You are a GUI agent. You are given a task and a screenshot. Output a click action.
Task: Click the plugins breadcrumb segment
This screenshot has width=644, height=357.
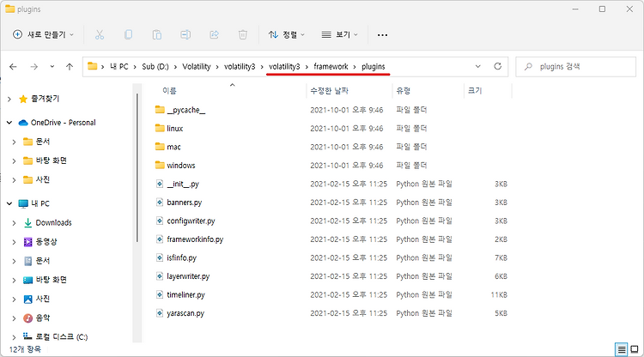pyautogui.click(x=374, y=66)
